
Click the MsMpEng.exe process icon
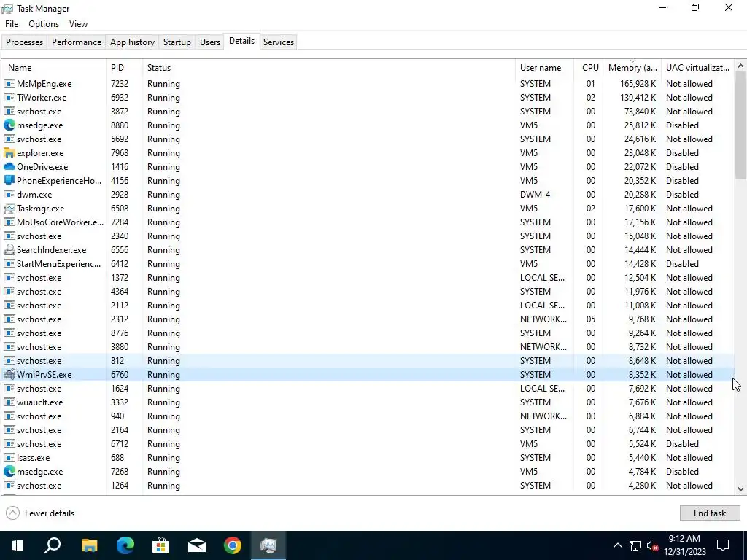(9, 84)
